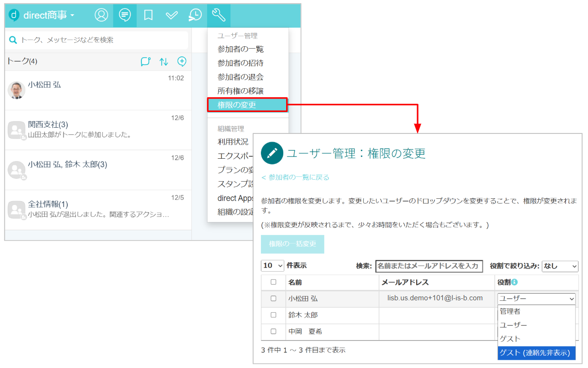Toggle the select-all checkbox in table header
This screenshot has width=588, height=368.
click(273, 282)
